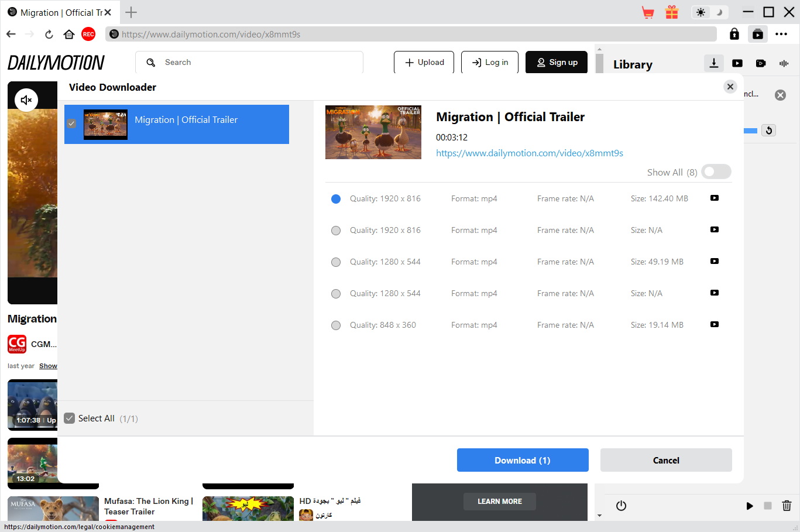800x532 pixels.
Task: Click the Dailymotion logo
Action: point(56,62)
